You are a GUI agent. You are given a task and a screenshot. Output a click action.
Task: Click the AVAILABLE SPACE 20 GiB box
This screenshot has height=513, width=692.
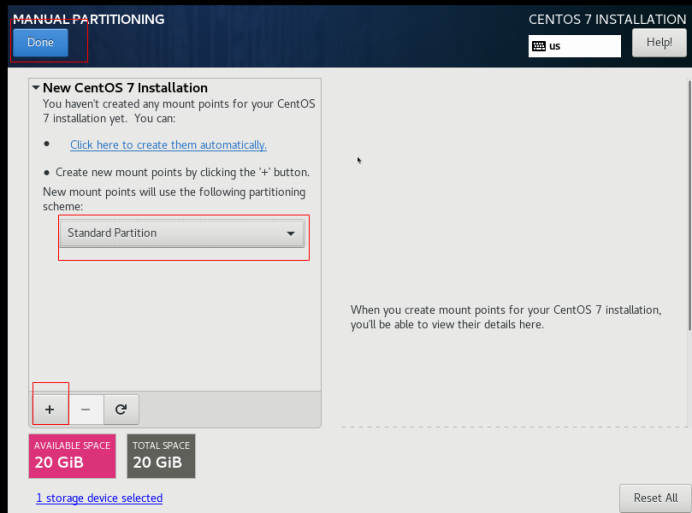pos(72,456)
